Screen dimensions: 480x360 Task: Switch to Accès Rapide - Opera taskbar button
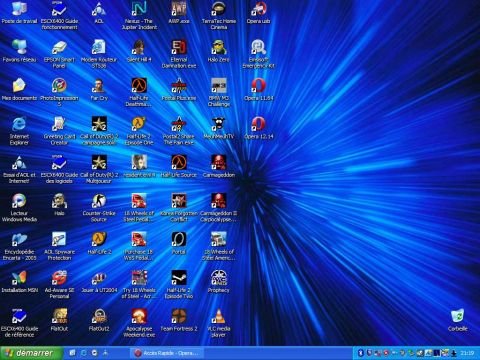(167, 353)
